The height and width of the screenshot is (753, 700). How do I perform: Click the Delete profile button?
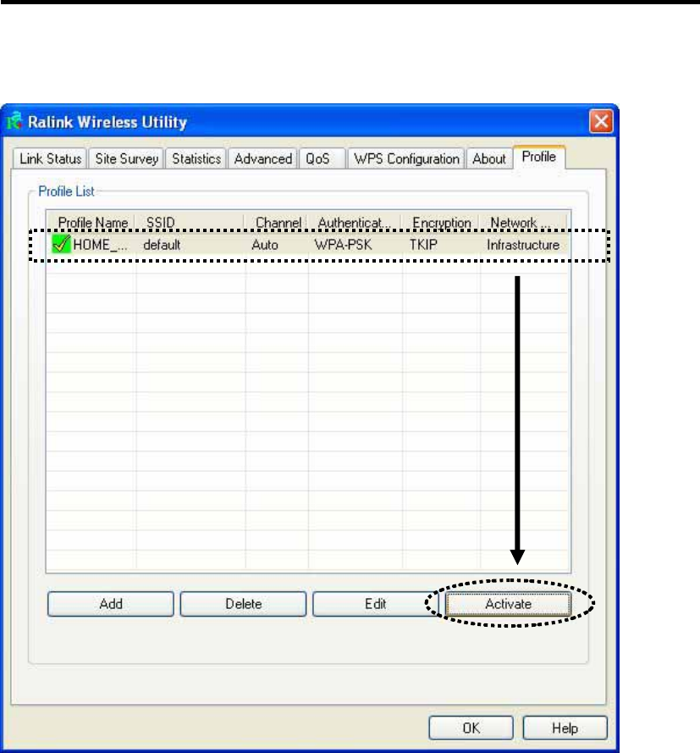243,604
